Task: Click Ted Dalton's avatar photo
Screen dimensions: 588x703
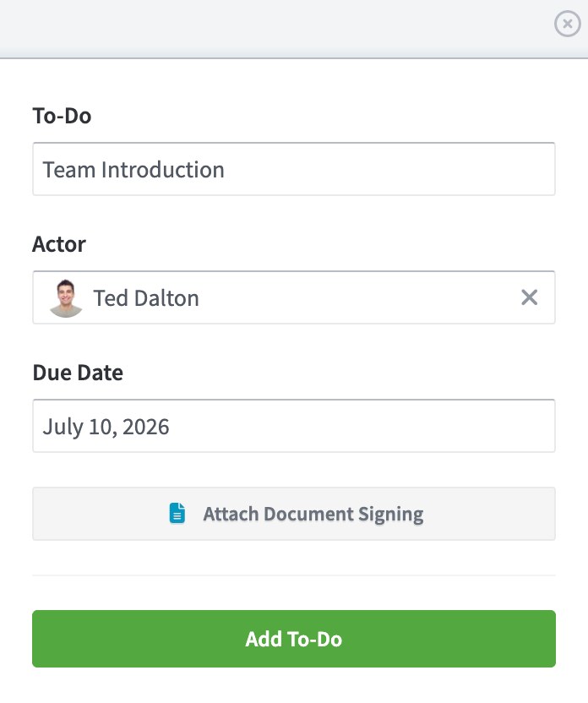Action: [x=66, y=298]
